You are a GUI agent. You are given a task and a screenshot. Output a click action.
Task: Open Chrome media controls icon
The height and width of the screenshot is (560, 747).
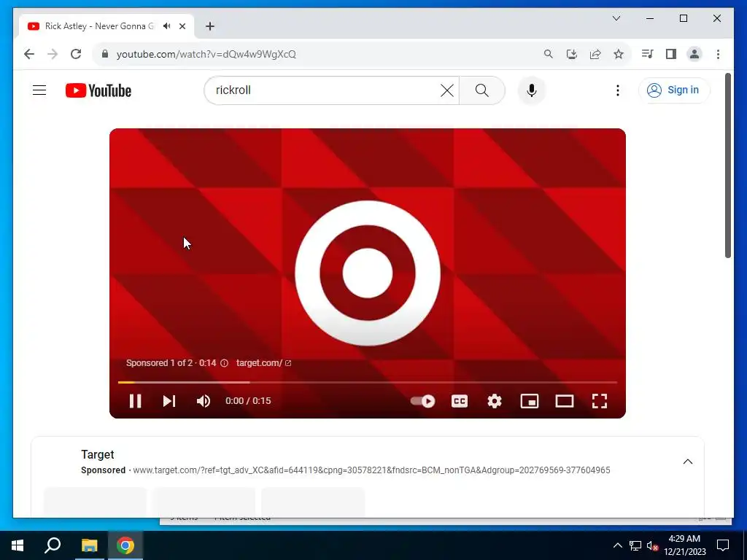click(647, 54)
